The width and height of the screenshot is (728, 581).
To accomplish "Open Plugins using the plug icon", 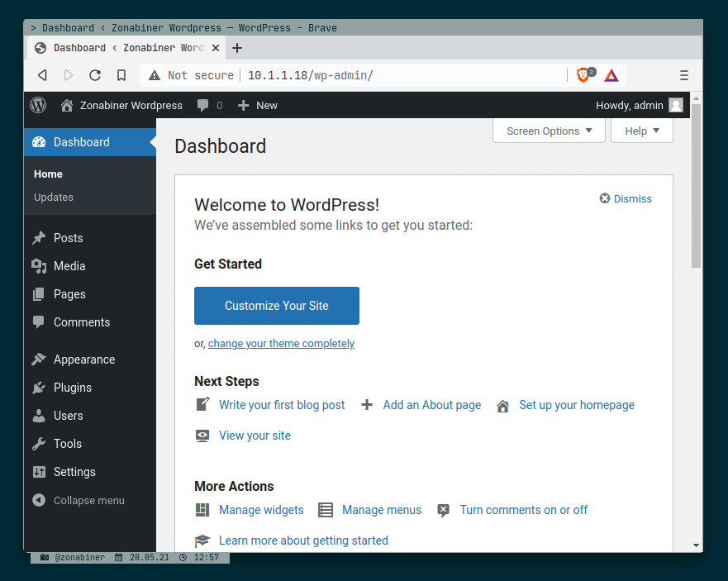I will [40, 388].
